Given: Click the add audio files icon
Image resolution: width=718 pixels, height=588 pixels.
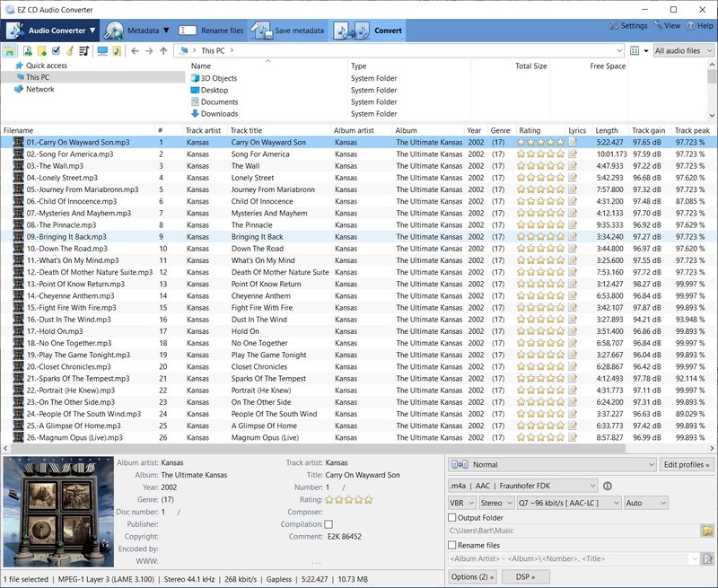Looking at the screenshot, I should [28, 51].
